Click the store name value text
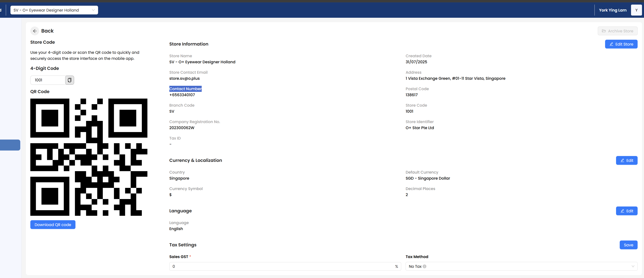This screenshot has width=644, height=278. (x=202, y=62)
